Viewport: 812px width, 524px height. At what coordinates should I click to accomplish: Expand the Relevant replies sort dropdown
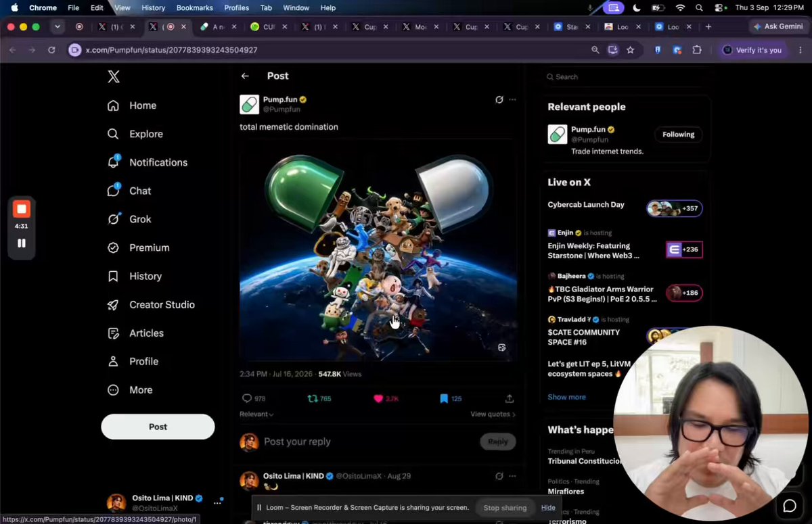click(256, 414)
